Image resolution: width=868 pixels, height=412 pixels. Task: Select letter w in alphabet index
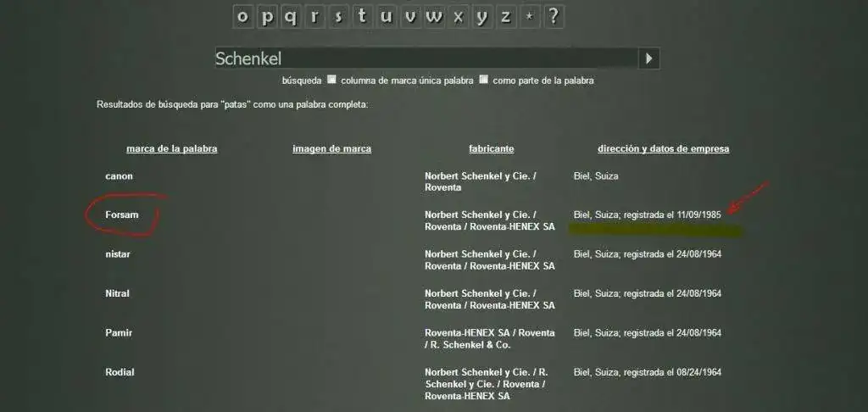[434, 17]
